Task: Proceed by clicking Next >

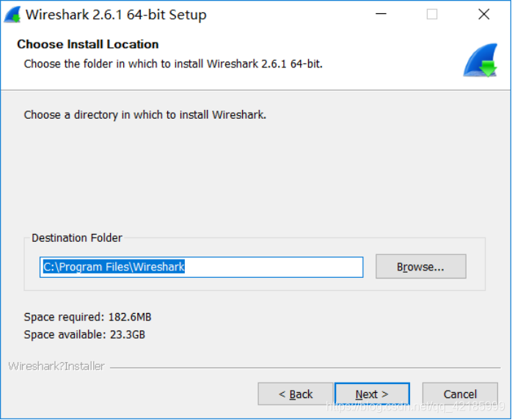Action: coord(372,394)
